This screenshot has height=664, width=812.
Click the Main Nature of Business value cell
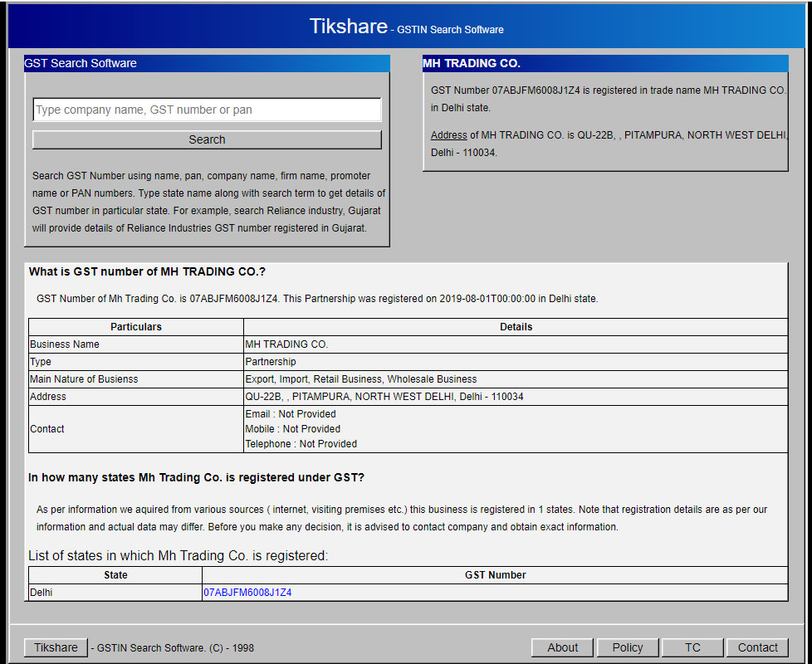click(x=361, y=379)
